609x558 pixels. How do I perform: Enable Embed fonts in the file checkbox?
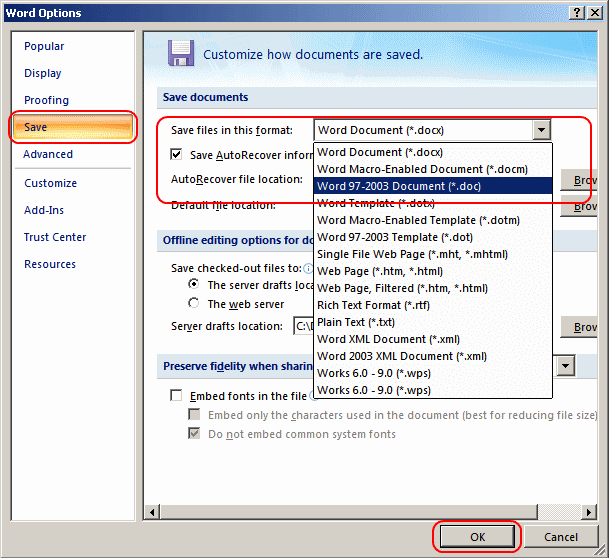click(176, 396)
